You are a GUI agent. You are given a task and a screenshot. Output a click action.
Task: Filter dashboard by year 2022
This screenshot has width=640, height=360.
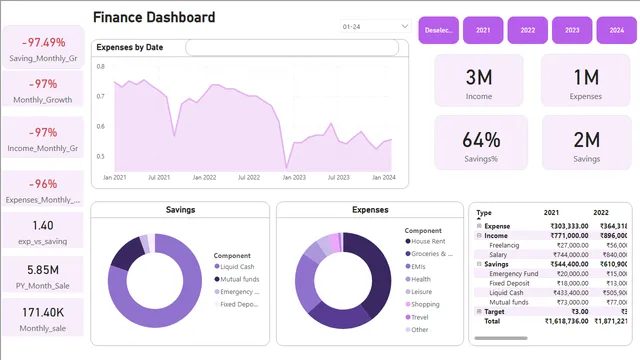[x=527, y=30]
